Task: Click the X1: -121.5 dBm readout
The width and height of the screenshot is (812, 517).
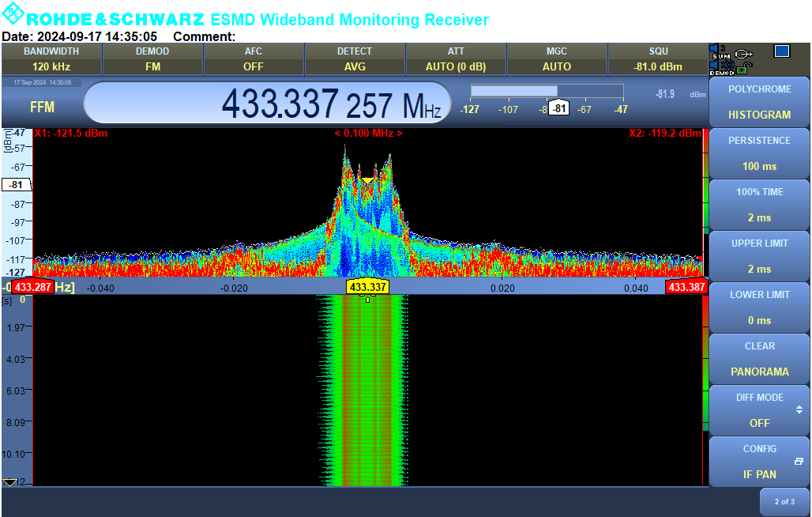Action: click(x=71, y=133)
